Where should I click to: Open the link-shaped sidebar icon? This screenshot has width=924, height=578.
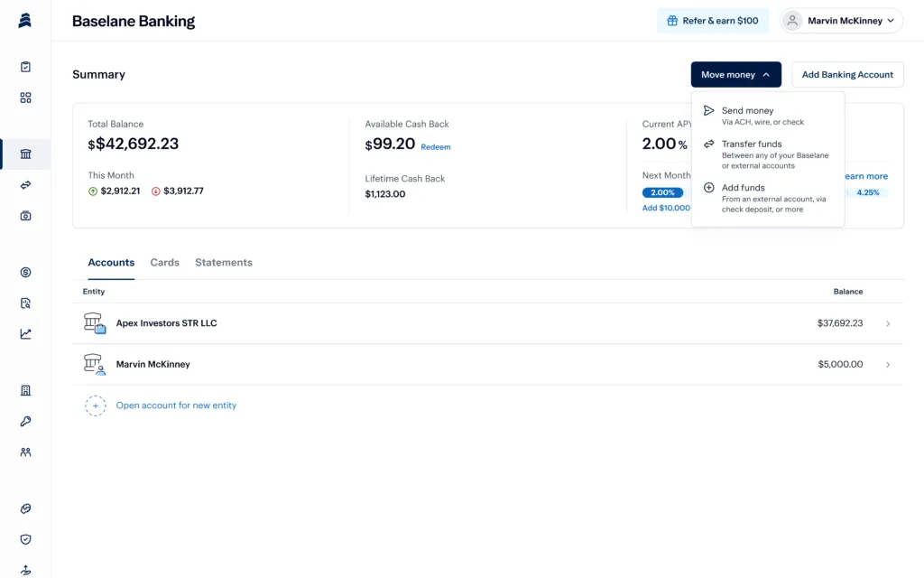(x=25, y=508)
